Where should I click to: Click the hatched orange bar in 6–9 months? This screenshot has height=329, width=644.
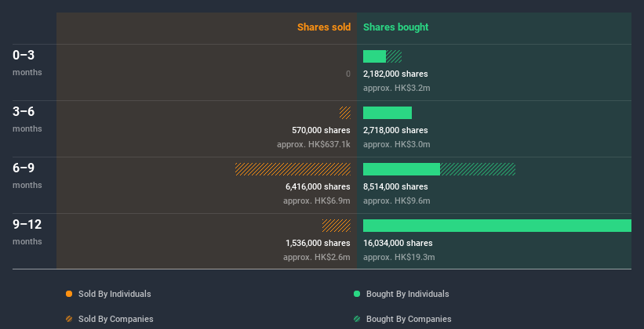tap(293, 169)
